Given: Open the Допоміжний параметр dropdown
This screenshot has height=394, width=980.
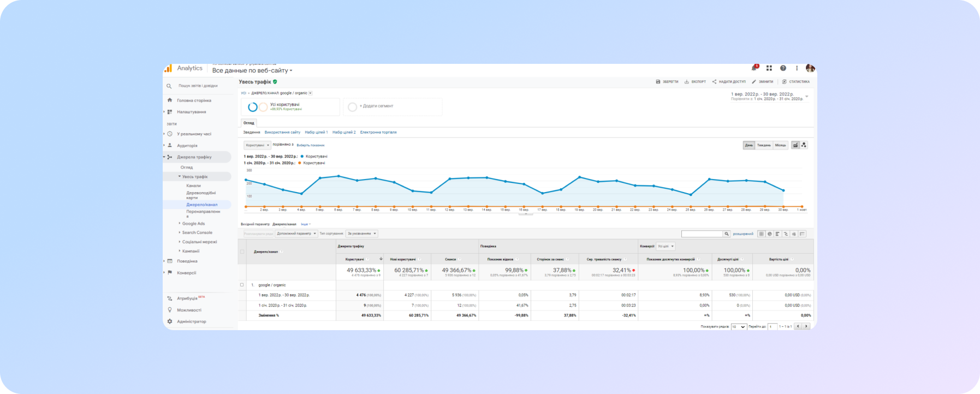Looking at the screenshot, I should coord(296,234).
